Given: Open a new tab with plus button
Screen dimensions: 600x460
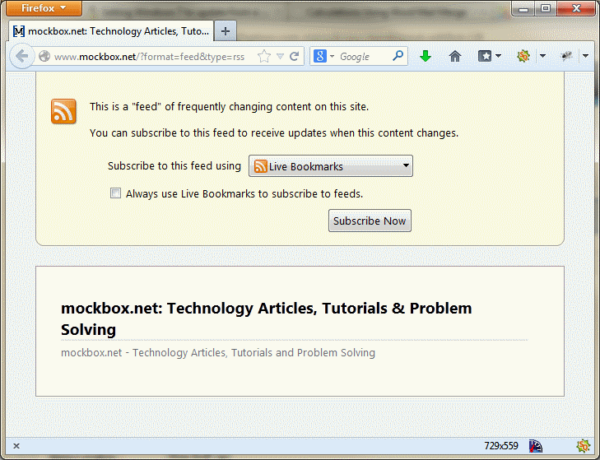Looking at the screenshot, I should pyautogui.click(x=225, y=31).
